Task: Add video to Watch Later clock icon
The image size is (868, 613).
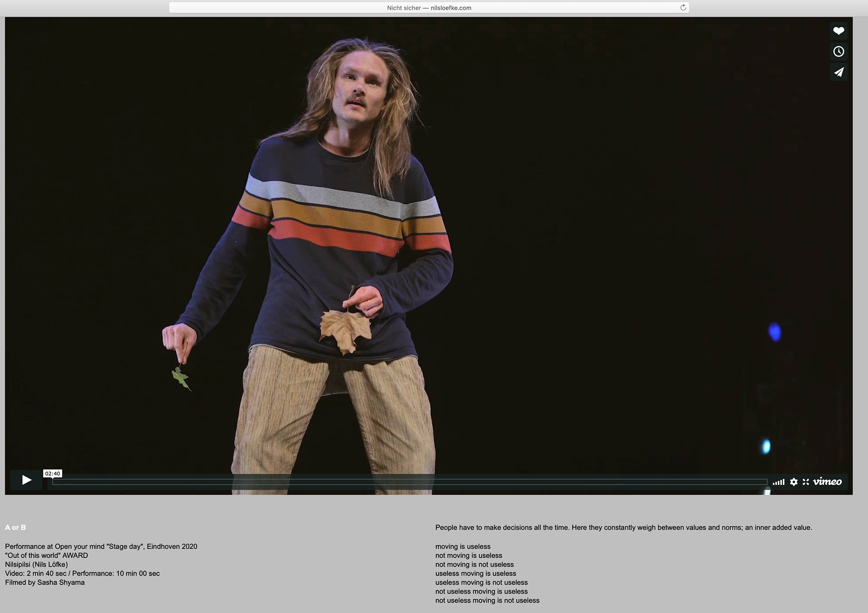Action: click(x=838, y=52)
